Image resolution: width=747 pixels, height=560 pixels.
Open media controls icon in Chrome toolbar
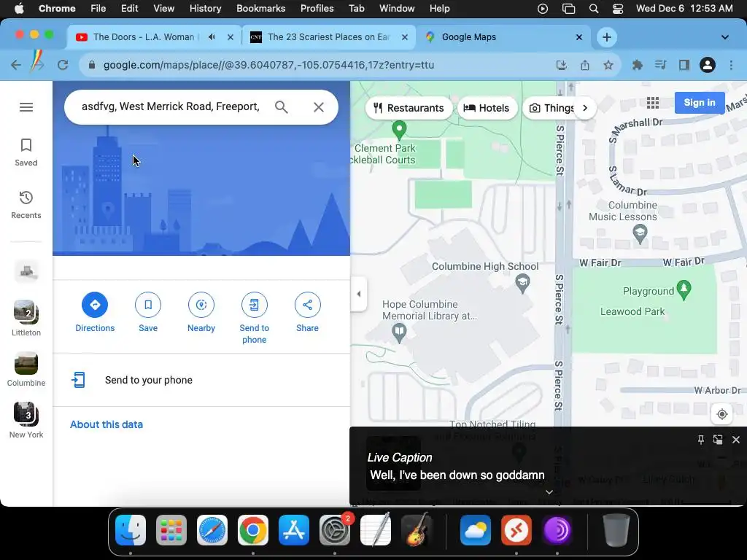(660, 65)
